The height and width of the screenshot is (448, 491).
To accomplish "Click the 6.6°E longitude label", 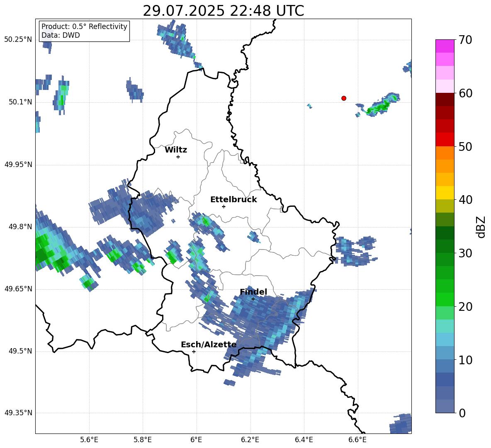I will point(357,440).
